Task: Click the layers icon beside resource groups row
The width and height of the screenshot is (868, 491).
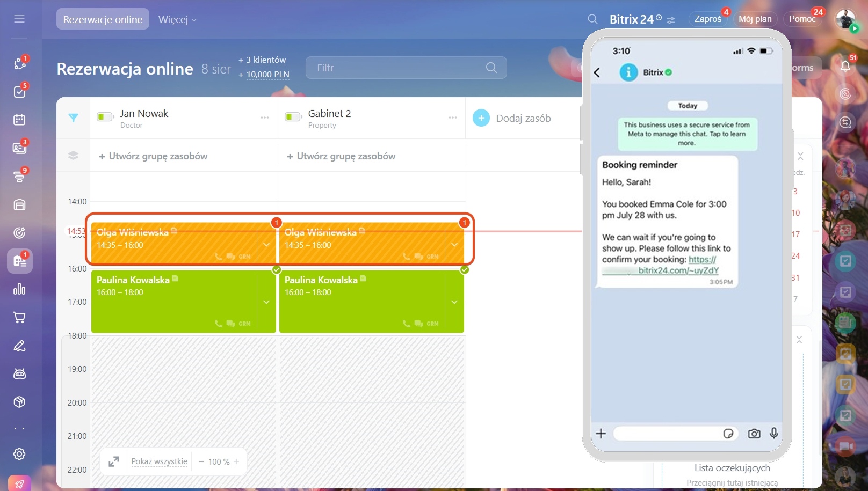Action: pos(74,156)
